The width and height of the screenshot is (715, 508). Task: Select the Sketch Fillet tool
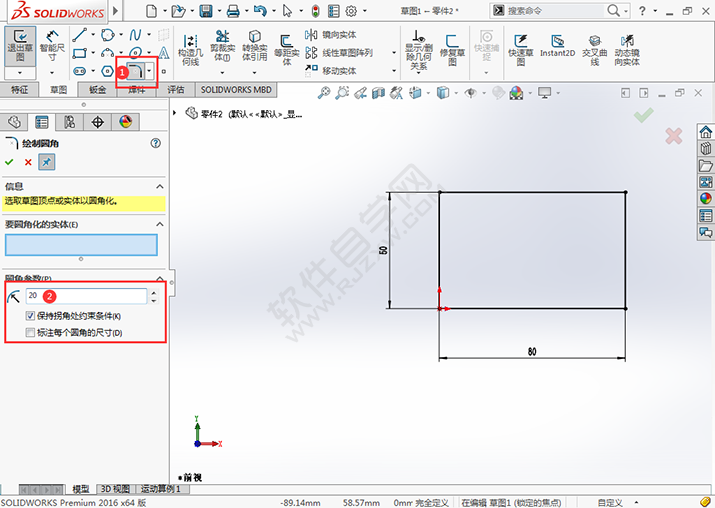point(131,71)
